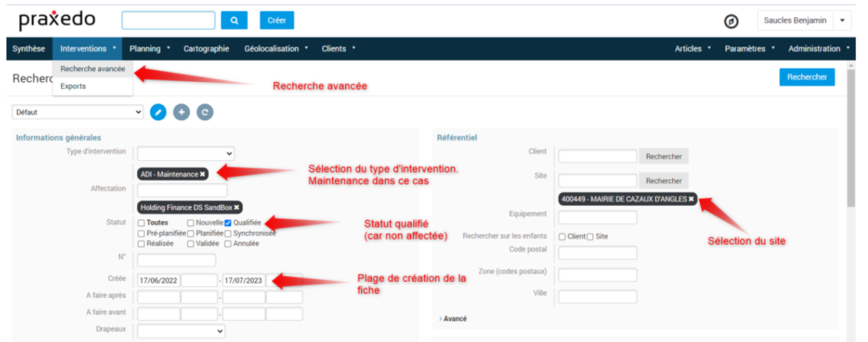Screen dimensions: 868x342
Task: Open the compass icon in header
Action: click(731, 21)
